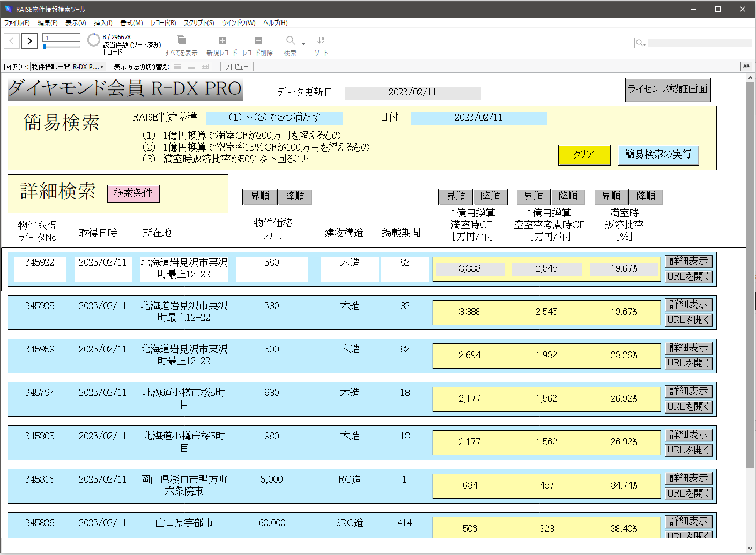Click URLを開く for record 345925
This screenshot has height=555, width=756.
(688, 320)
